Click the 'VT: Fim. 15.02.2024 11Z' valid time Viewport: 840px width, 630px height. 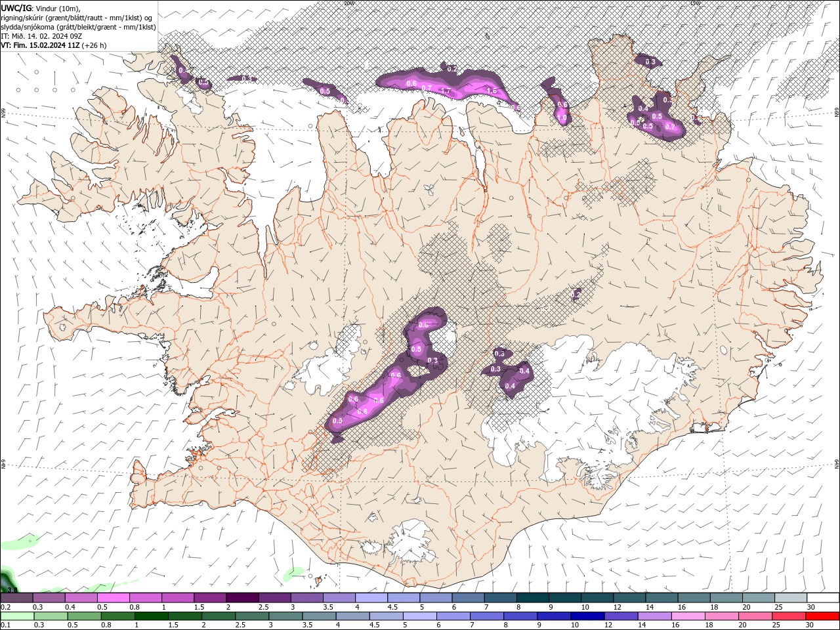click(x=40, y=45)
